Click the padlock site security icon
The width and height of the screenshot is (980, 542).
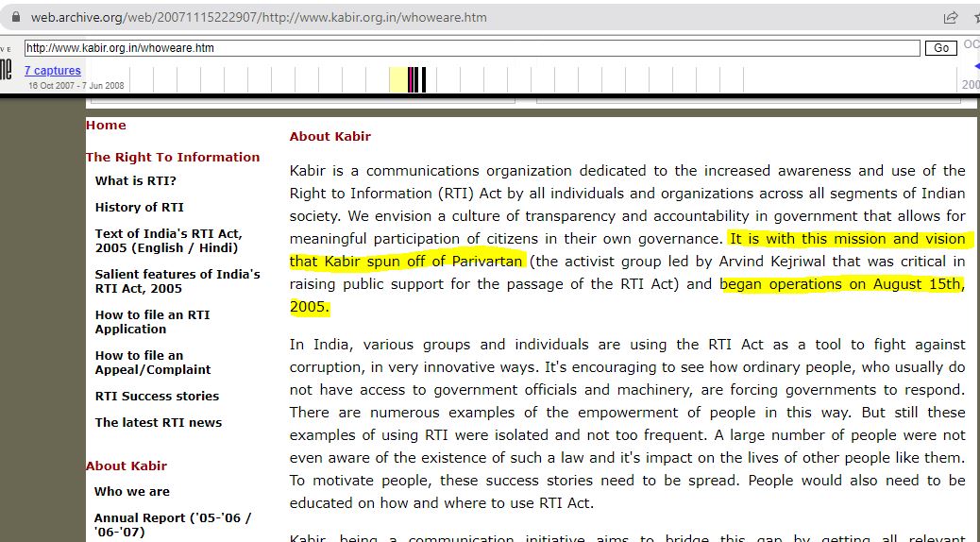[x=16, y=18]
